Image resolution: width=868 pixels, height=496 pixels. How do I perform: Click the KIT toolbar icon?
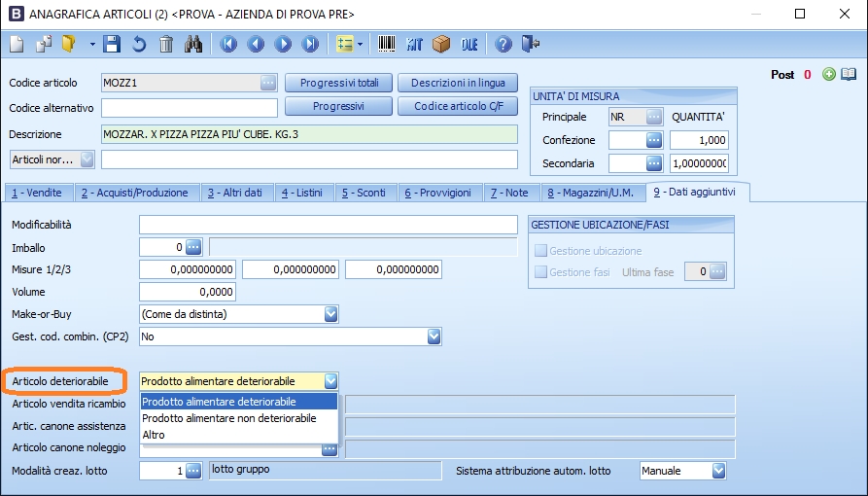pyautogui.click(x=414, y=44)
